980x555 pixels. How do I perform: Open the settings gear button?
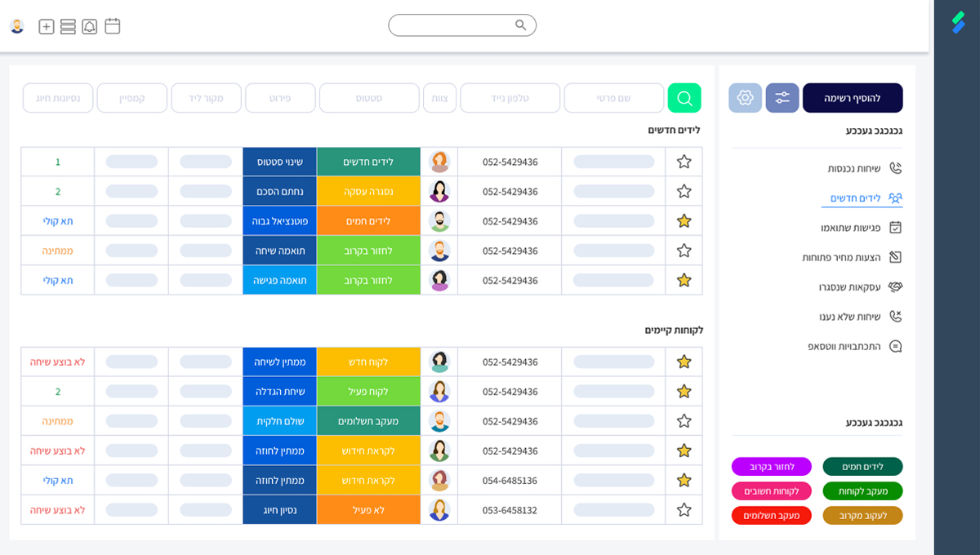click(745, 98)
